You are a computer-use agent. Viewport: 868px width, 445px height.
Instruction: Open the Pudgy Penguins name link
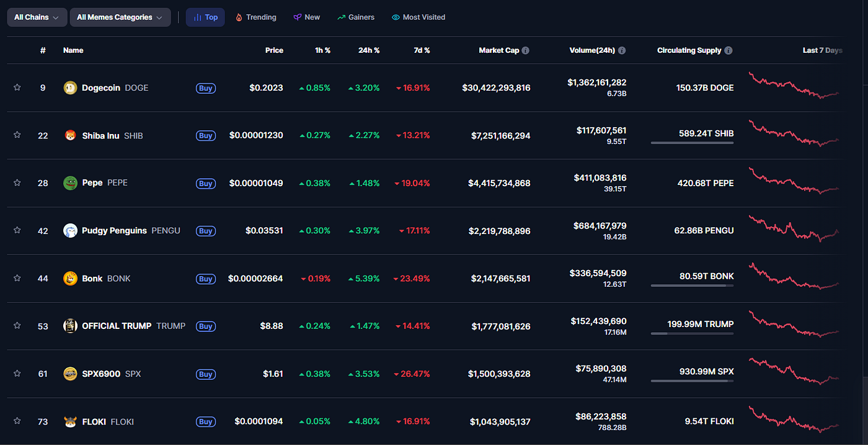[114, 230]
